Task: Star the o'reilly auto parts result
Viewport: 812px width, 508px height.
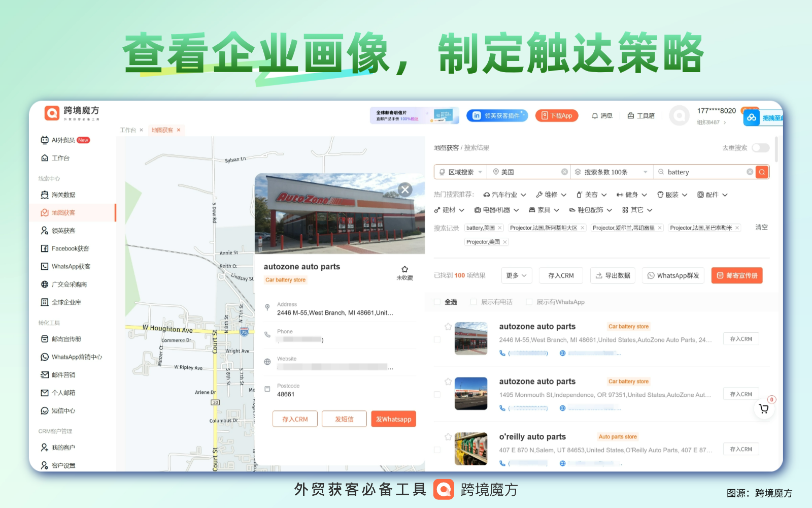Action: tap(448, 437)
